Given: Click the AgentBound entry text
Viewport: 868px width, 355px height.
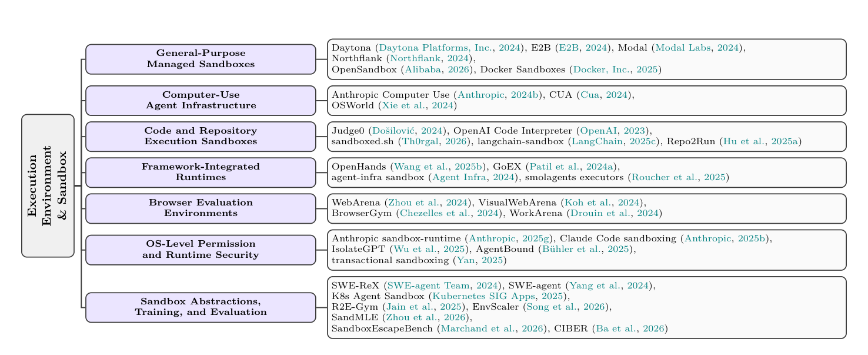Looking at the screenshot, I should click(504, 249).
